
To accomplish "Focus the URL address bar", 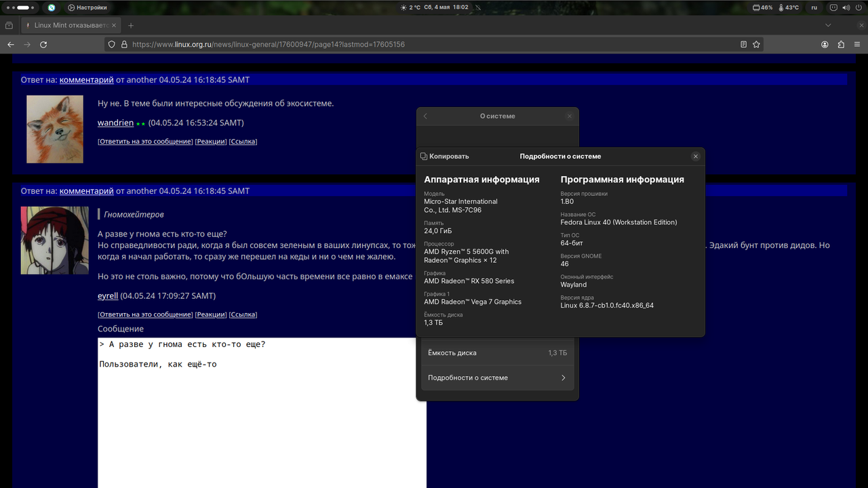I will click(434, 44).
